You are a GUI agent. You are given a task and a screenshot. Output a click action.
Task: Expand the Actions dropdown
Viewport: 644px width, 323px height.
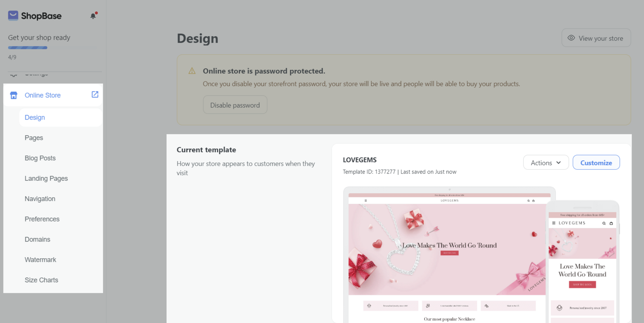pyautogui.click(x=546, y=163)
